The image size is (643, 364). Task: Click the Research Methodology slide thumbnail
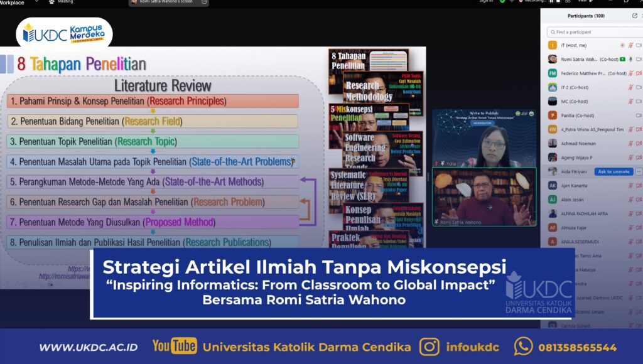[382, 88]
